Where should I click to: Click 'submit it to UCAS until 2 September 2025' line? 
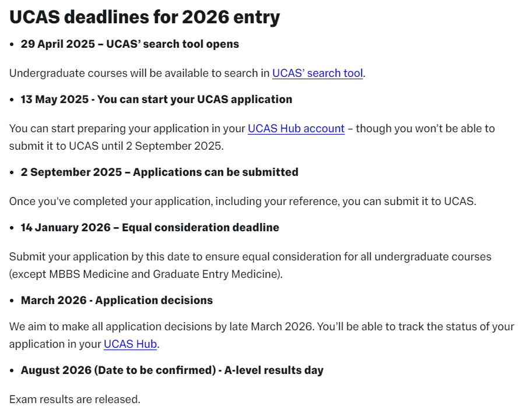pyautogui.click(x=116, y=146)
